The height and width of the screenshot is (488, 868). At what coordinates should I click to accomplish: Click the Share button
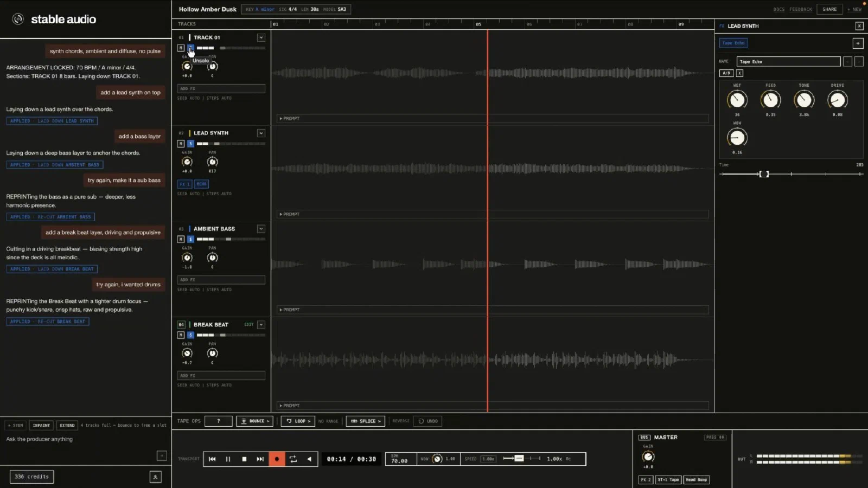(x=829, y=9)
